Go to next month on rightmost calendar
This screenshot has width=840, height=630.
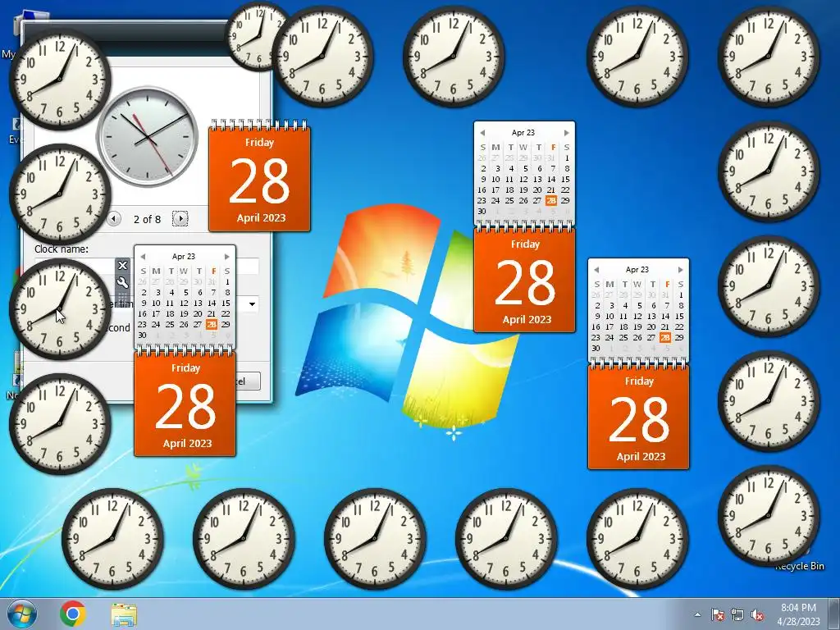click(x=681, y=269)
